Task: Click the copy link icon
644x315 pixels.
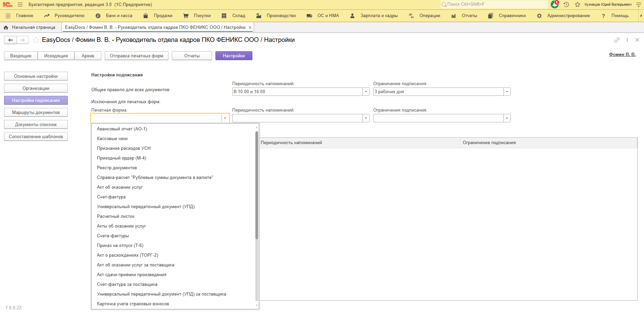Action: (x=617, y=40)
